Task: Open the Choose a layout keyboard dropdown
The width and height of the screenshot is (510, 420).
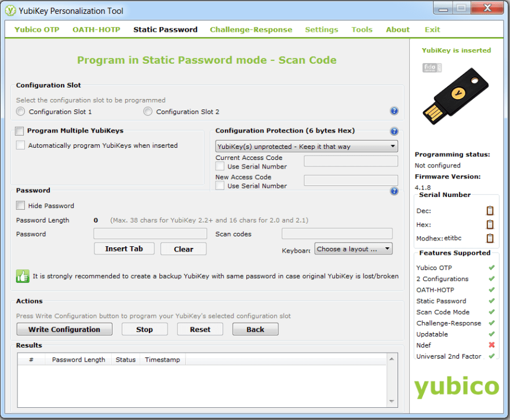Action: pos(354,249)
